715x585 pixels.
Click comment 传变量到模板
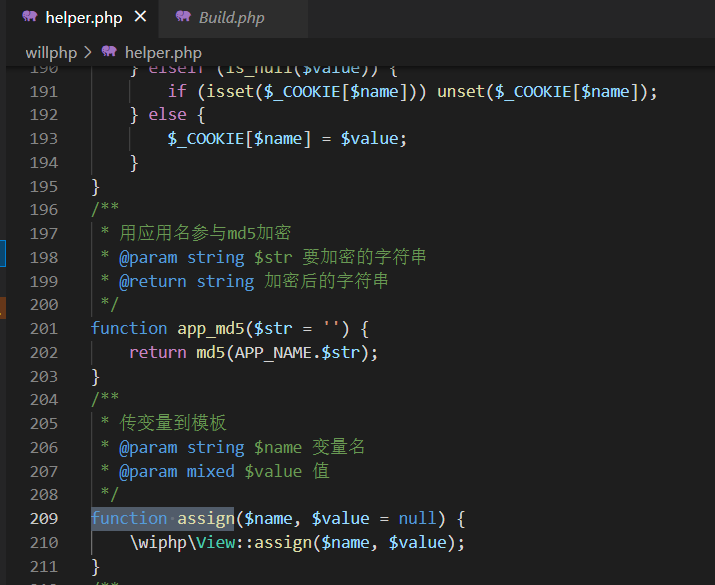coord(173,423)
